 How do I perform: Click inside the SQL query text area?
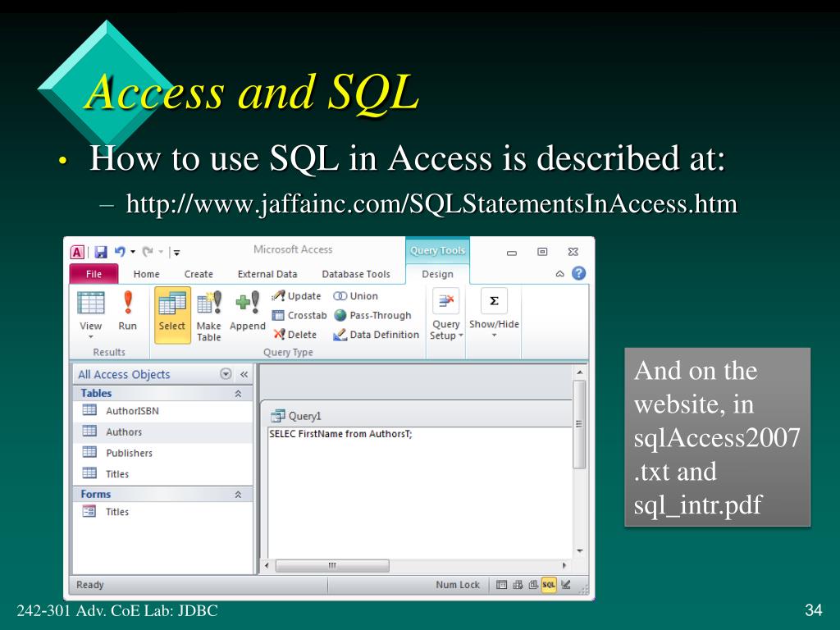click(419, 493)
